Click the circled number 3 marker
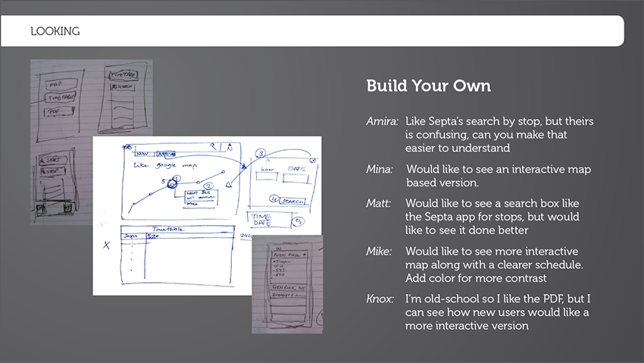This screenshot has height=363, width=644. pos(261,154)
